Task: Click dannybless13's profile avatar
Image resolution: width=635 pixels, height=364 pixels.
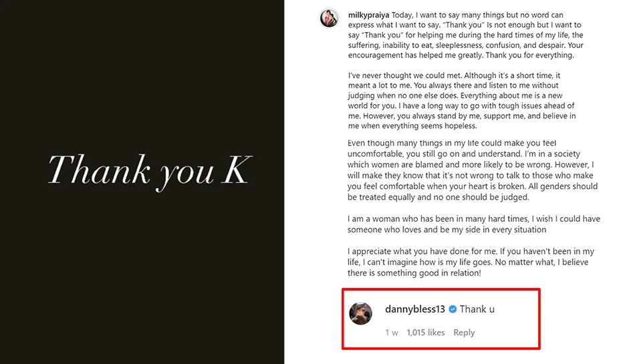Action: click(x=361, y=313)
